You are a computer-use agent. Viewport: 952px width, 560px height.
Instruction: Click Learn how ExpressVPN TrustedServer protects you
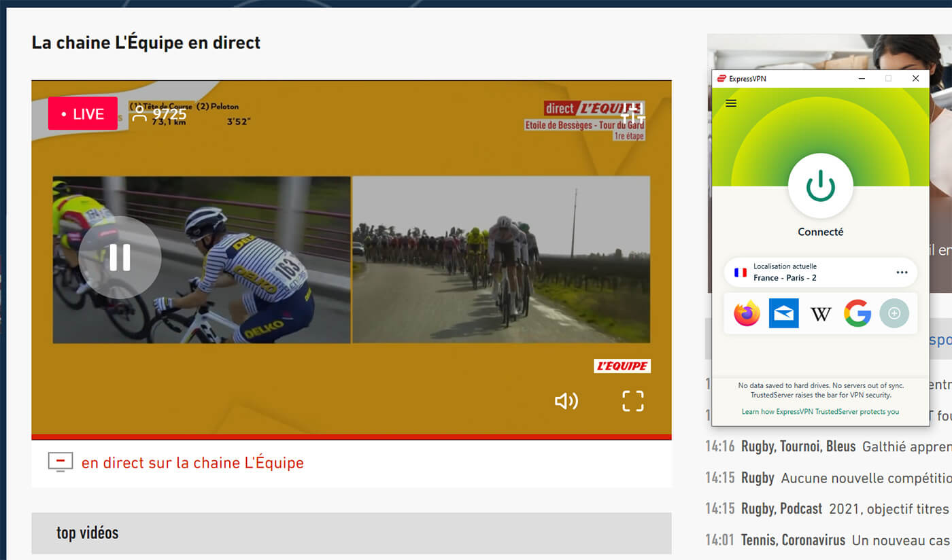(820, 411)
